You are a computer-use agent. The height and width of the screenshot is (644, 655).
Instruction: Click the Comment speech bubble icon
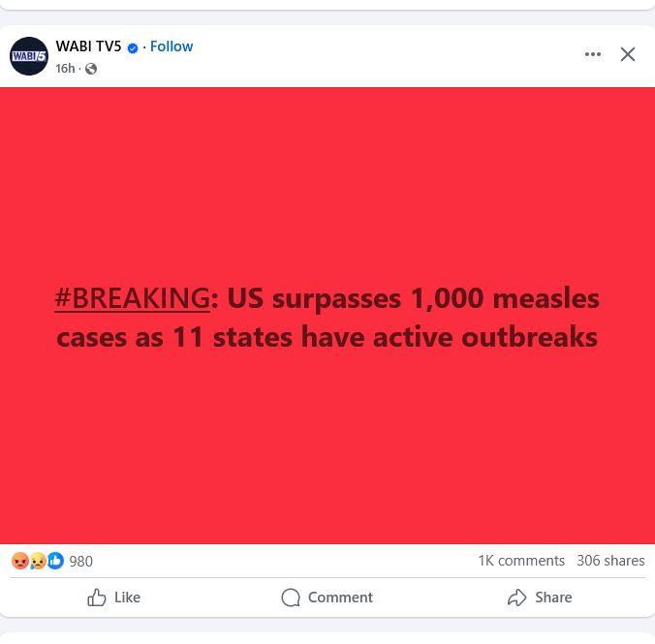click(x=291, y=598)
